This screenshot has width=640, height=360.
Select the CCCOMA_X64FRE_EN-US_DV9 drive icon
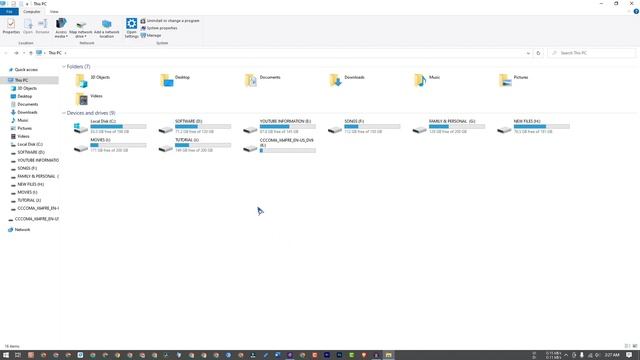[x=250, y=148]
